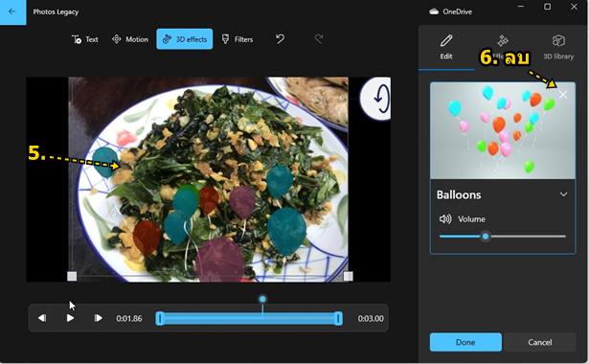Switch to the Edit tab

click(446, 47)
